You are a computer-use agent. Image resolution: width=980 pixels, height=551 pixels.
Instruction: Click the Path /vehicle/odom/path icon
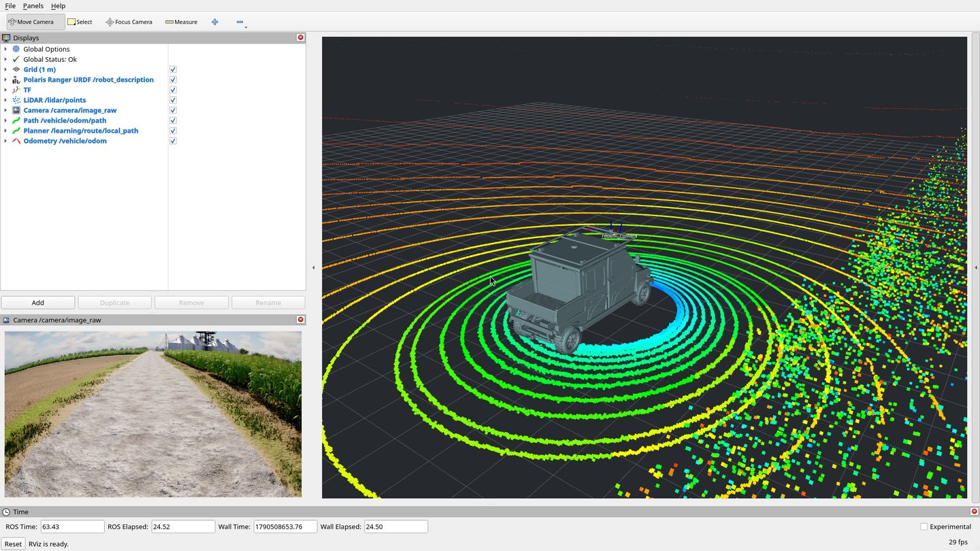pos(16,120)
